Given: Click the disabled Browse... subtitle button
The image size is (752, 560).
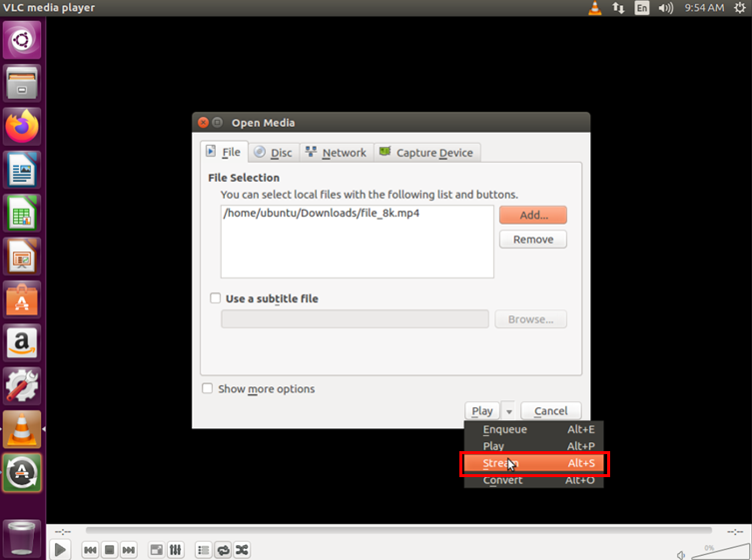Looking at the screenshot, I should coord(531,319).
